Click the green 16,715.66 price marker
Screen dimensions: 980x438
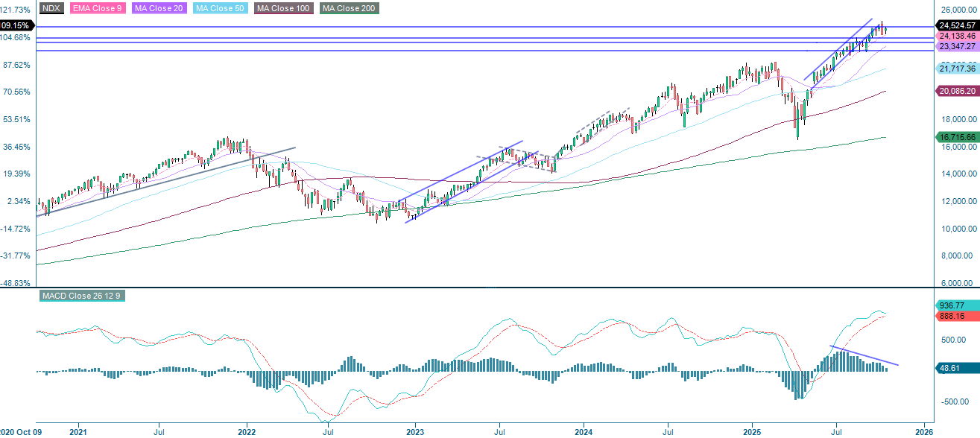[x=958, y=136]
